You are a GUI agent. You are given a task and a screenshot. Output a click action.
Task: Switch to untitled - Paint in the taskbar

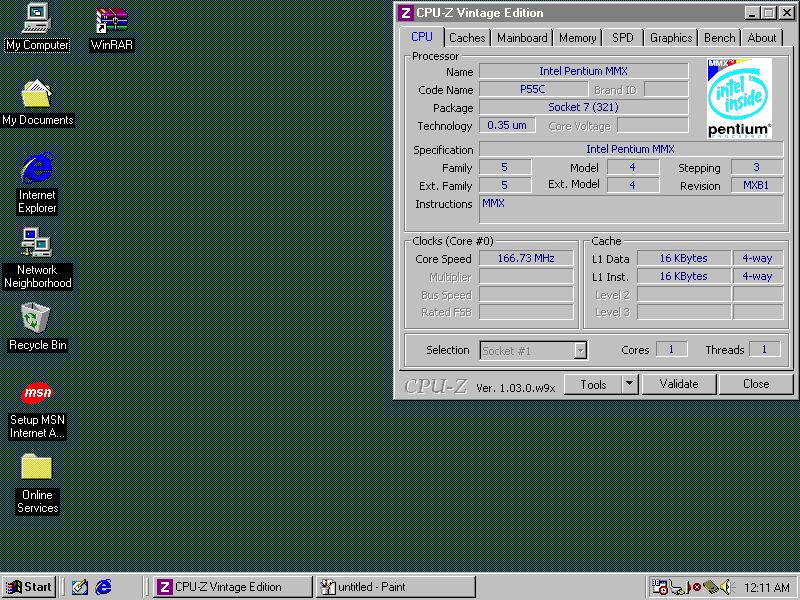tap(395, 587)
